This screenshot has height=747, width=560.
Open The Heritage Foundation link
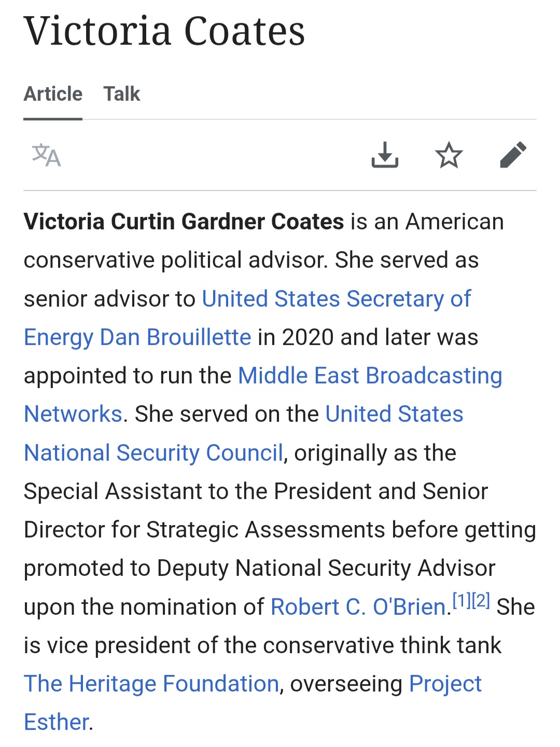151,684
